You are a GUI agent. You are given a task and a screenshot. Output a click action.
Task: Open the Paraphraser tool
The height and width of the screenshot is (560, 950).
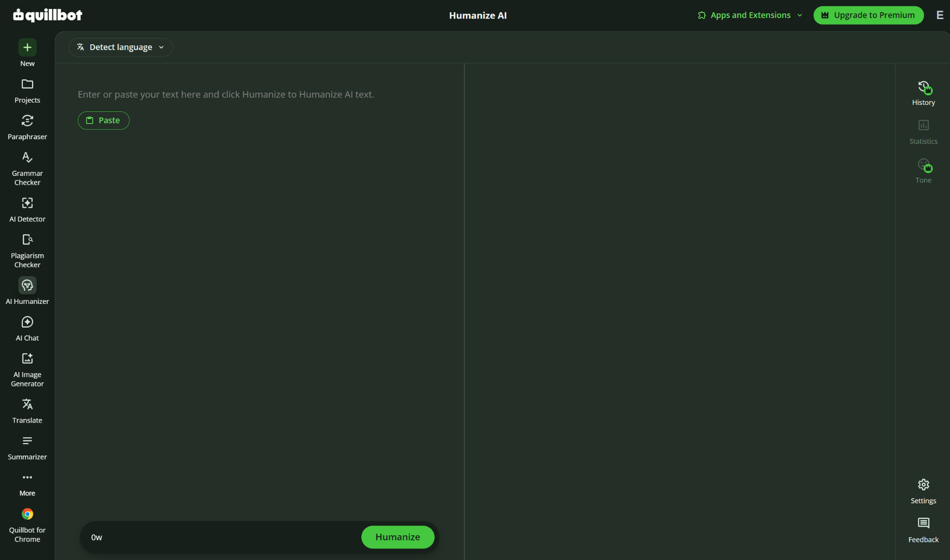click(27, 127)
